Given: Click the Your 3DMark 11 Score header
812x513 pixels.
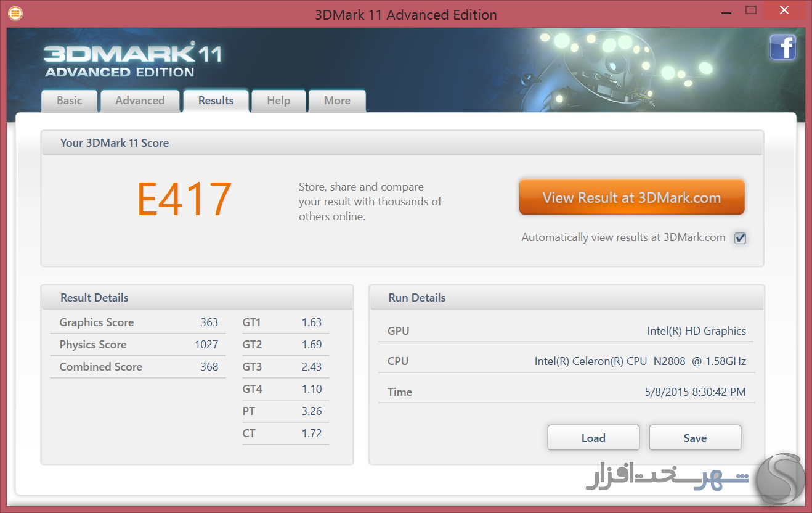Looking at the screenshot, I should (402, 142).
